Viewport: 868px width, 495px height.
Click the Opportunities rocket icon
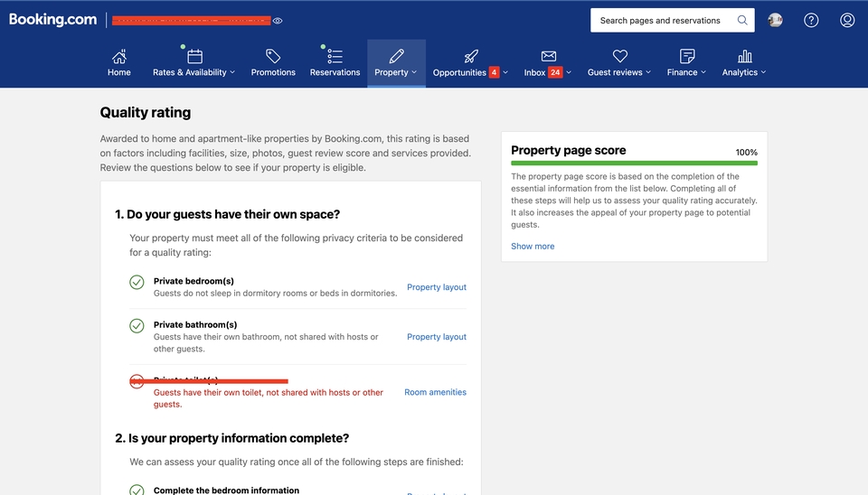pos(471,56)
